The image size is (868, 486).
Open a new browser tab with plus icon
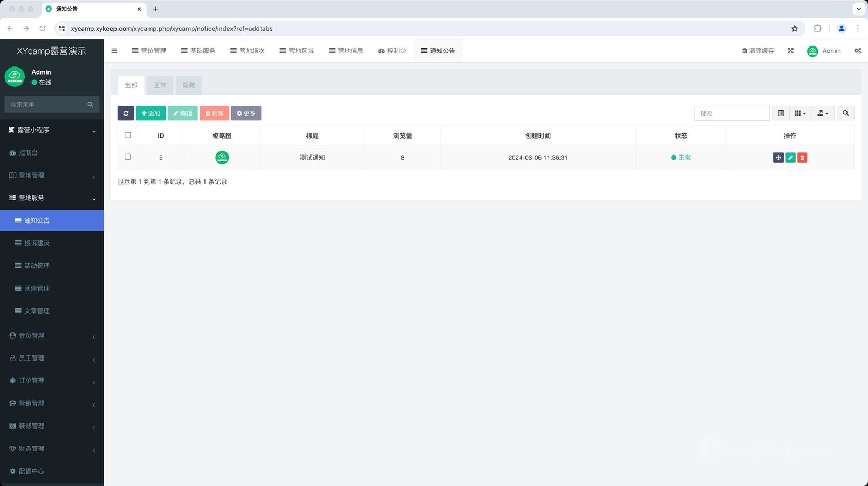click(155, 9)
